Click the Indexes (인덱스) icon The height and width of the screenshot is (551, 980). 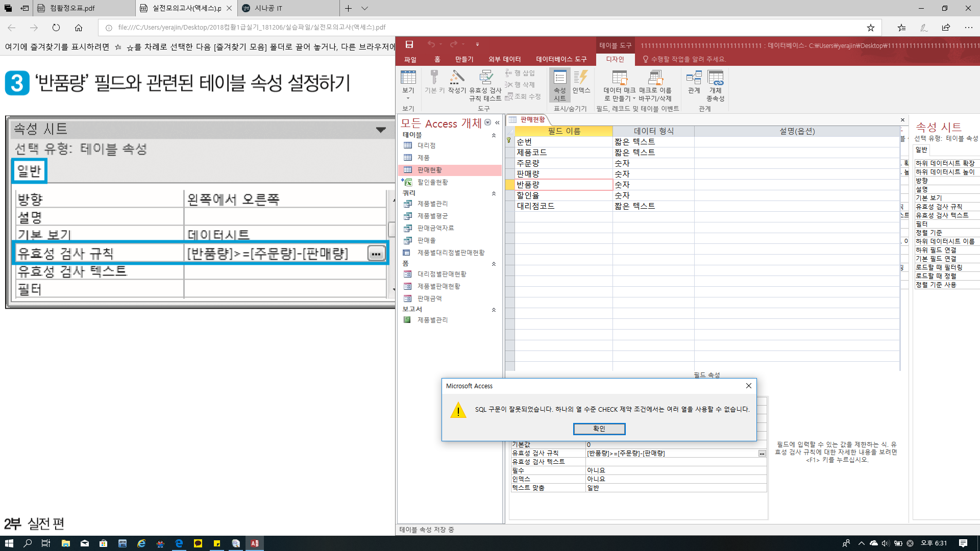click(x=581, y=82)
